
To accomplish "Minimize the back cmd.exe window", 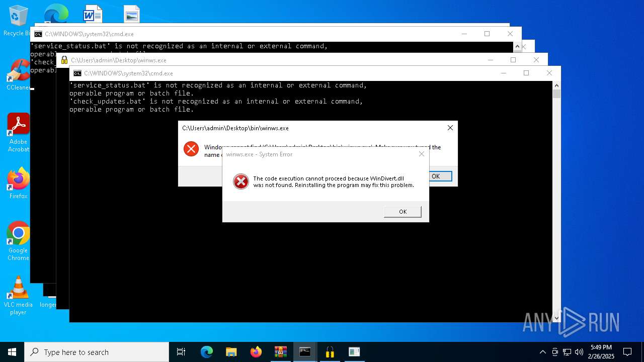I will [x=464, y=34].
